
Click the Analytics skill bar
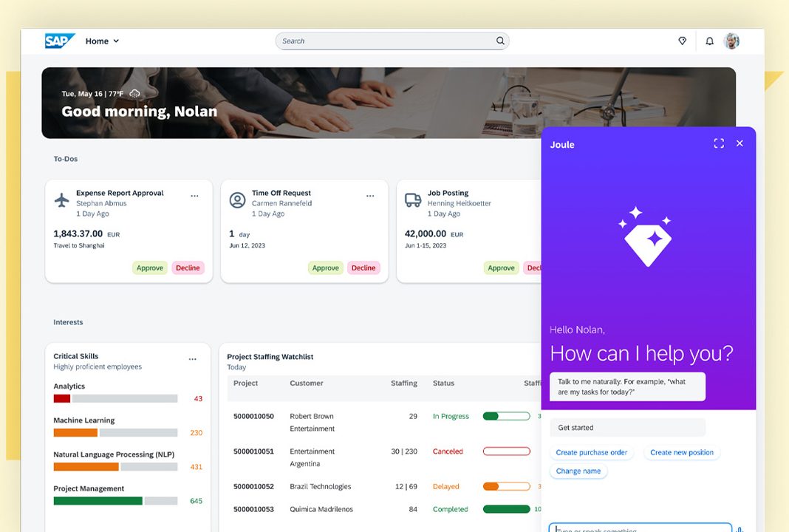coord(116,398)
